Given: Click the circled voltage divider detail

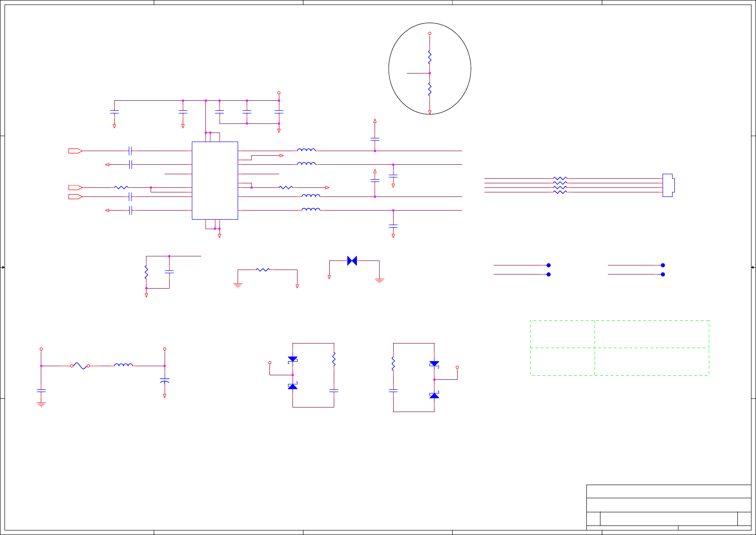Looking at the screenshot, I should [x=430, y=69].
